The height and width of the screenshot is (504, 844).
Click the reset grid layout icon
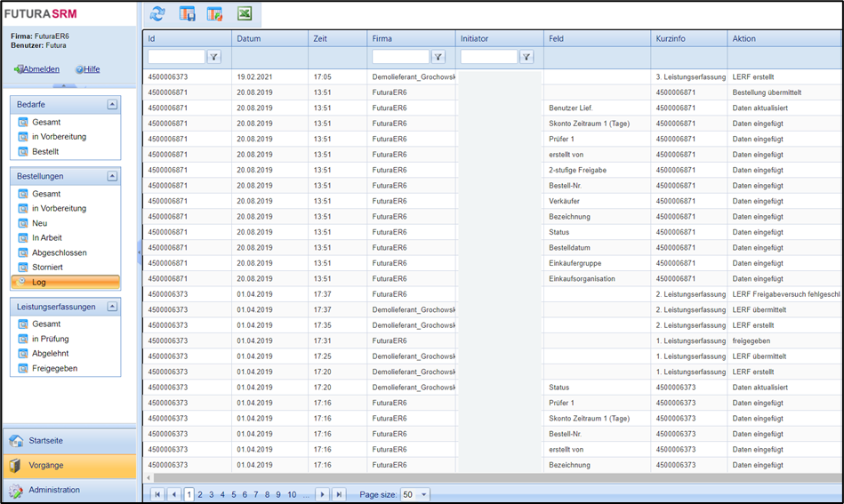click(x=214, y=13)
